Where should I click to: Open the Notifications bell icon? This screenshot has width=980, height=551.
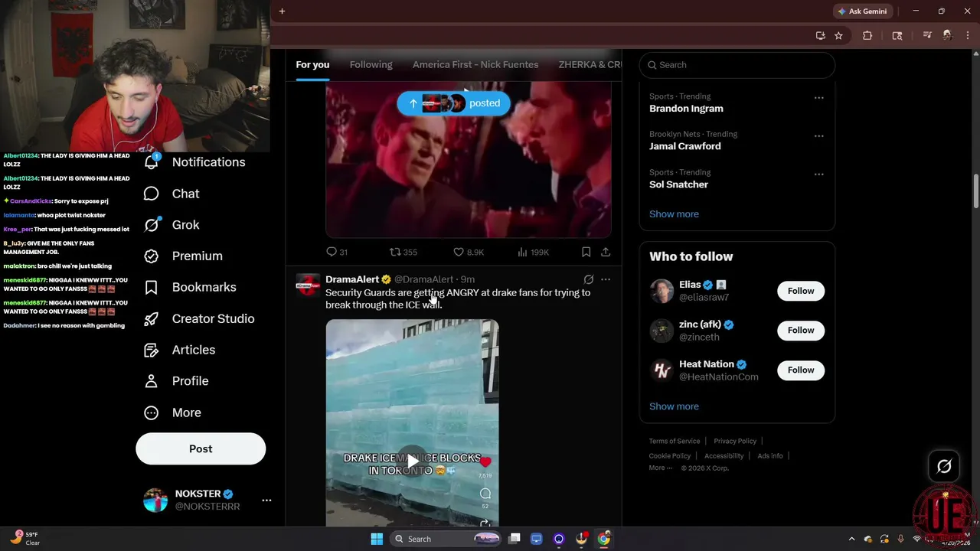[x=152, y=161]
